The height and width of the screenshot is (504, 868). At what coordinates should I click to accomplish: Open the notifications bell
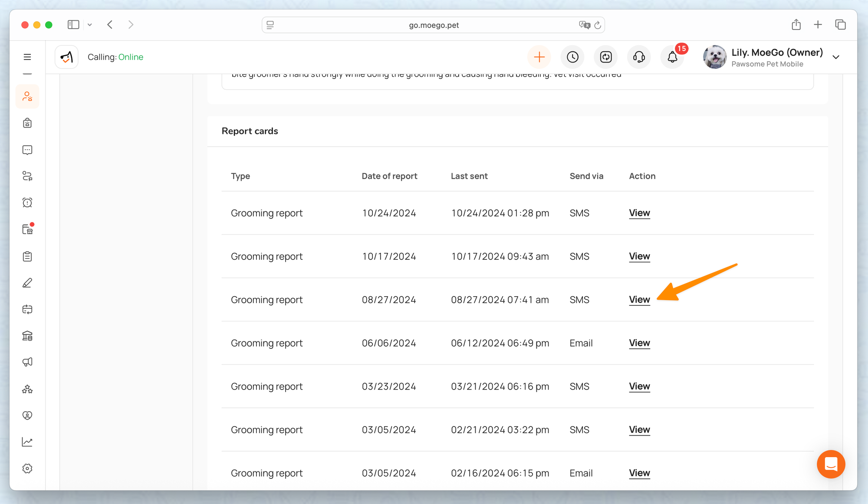click(672, 57)
